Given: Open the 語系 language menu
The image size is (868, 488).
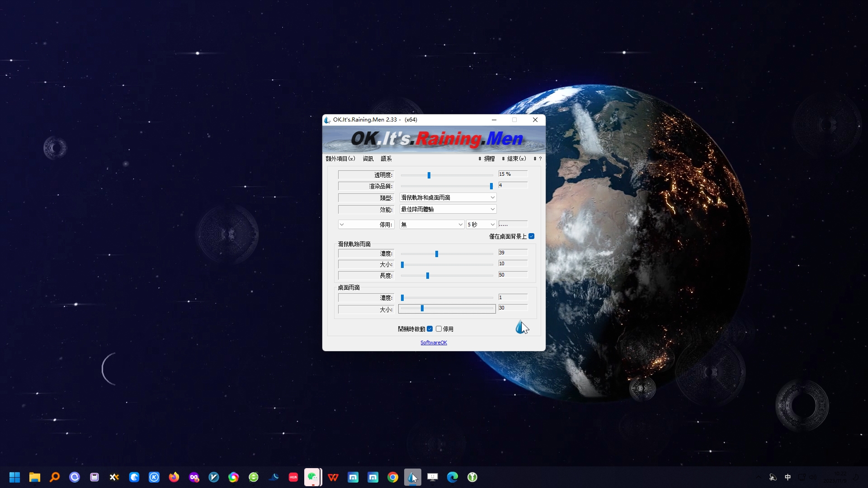Looking at the screenshot, I should point(386,159).
